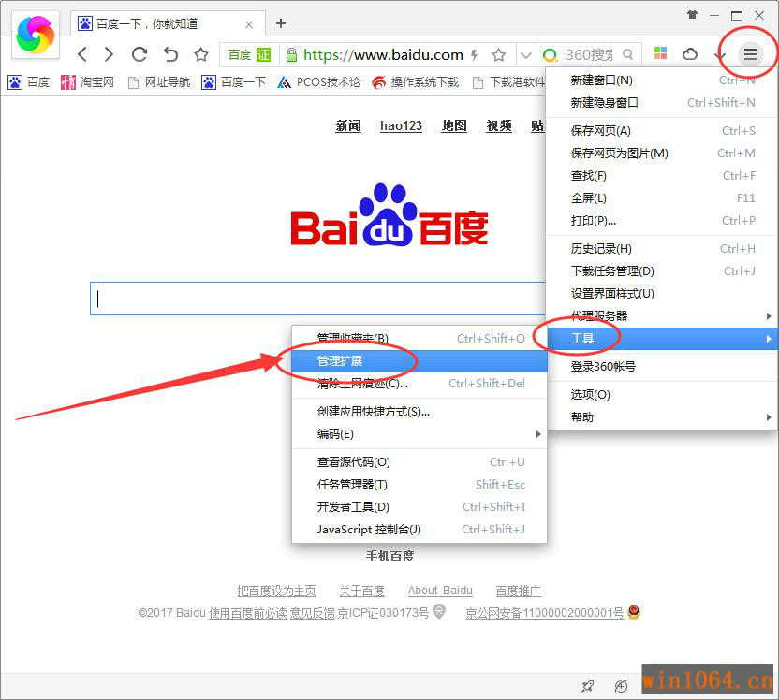Image resolution: width=779 pixels, height=700 pixels.
Task: Click 登录360帐号 in the menu
Action: (x=662, y=367)
